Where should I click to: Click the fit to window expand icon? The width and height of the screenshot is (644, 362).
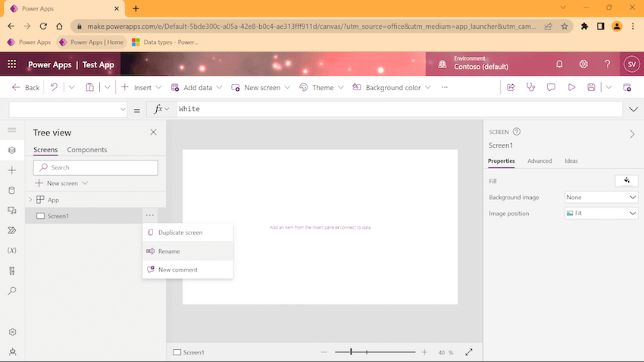coord(469,352)
